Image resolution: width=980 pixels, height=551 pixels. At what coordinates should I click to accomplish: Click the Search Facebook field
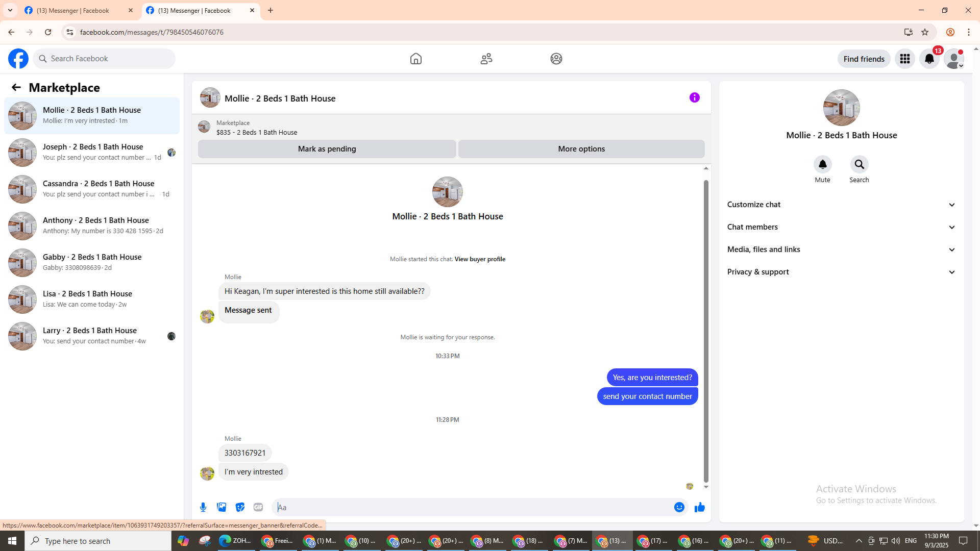[x=104, y=59]
